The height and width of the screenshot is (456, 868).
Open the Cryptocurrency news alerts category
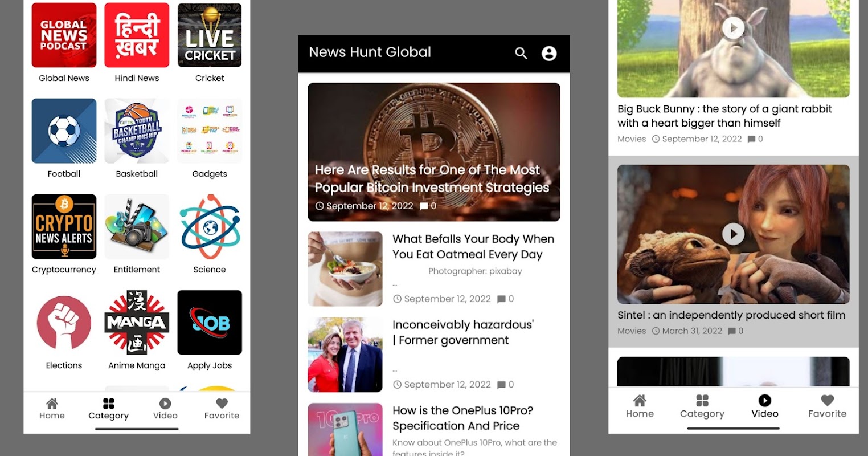click(64, 227)
